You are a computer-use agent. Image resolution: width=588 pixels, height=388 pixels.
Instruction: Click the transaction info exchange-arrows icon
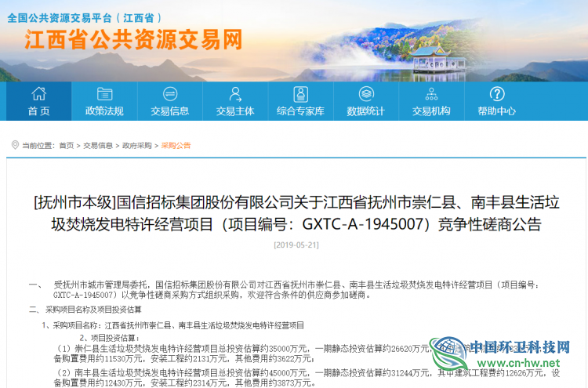[170, 94]
